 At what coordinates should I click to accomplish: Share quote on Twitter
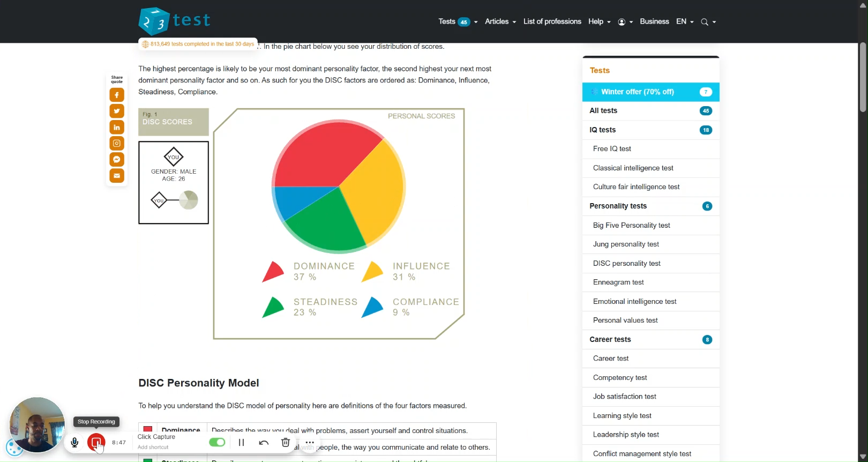(117, 111)
